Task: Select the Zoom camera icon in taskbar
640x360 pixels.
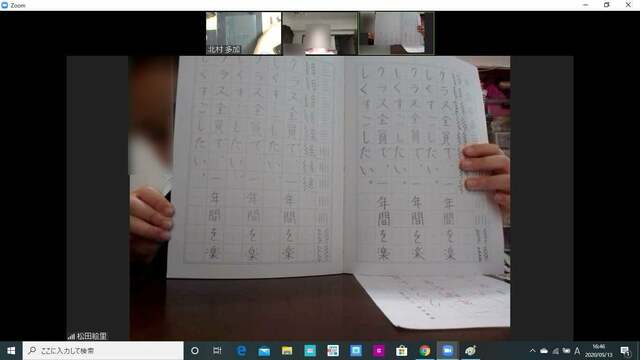Action: pos(447,351)
